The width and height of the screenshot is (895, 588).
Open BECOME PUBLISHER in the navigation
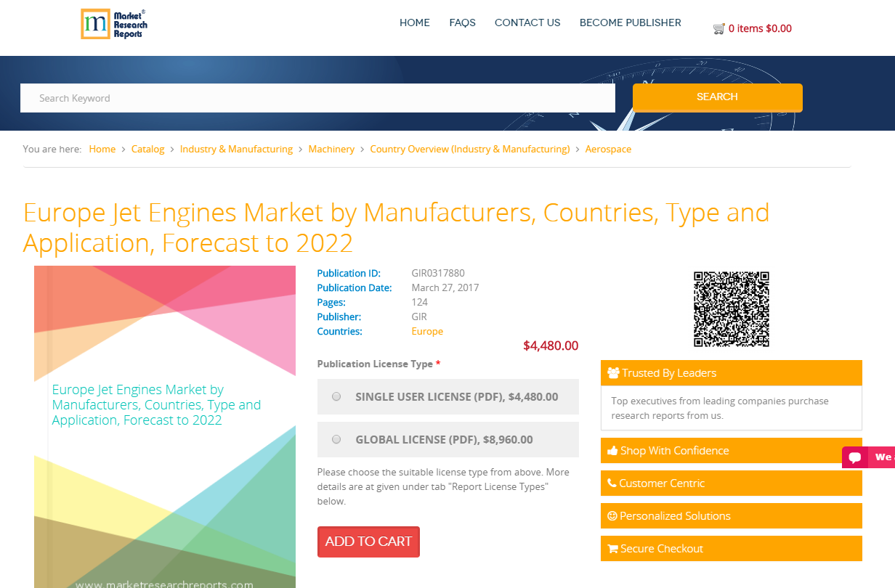click(x=631, y=23)
